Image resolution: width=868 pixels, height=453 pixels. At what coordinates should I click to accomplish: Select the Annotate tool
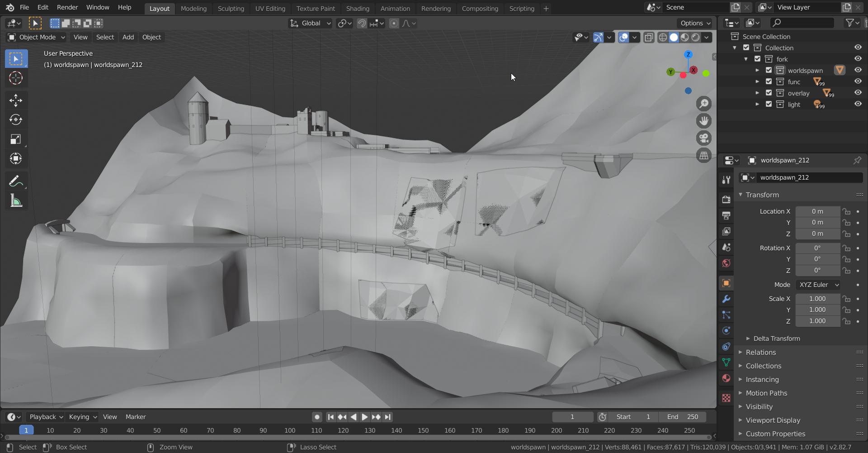tap(16, 181)
